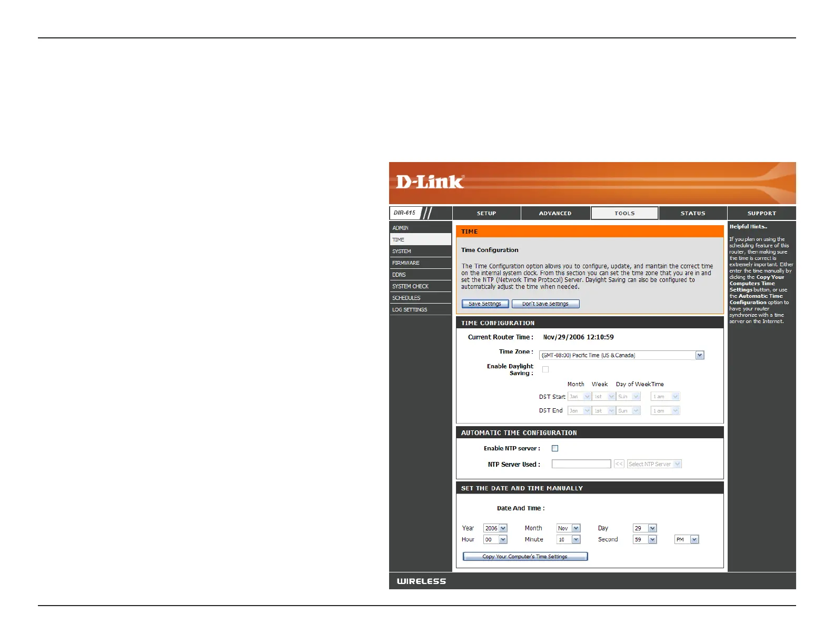
Task: Open the DST Start week dropdown
Action: (603, 397)
